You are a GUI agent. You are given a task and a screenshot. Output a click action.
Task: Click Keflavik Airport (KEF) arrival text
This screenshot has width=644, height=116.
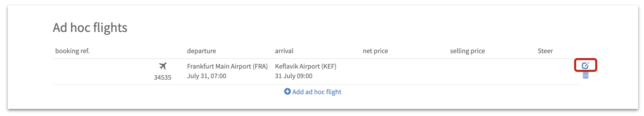(306, 66)
